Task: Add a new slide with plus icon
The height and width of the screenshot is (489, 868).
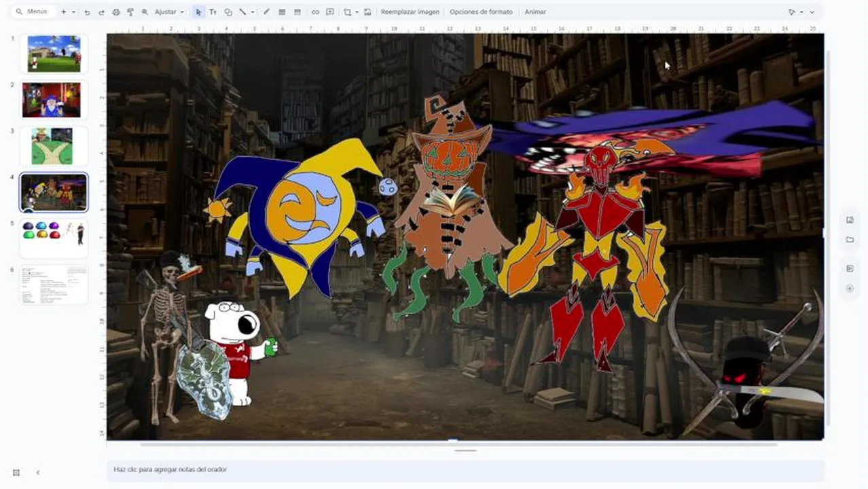Action: click(63, 12)
